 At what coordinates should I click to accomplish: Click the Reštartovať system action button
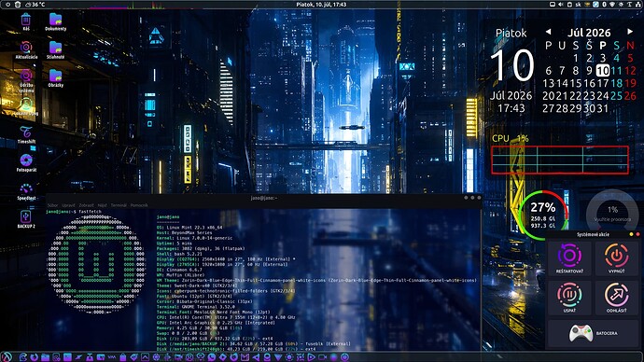[569, 258]
